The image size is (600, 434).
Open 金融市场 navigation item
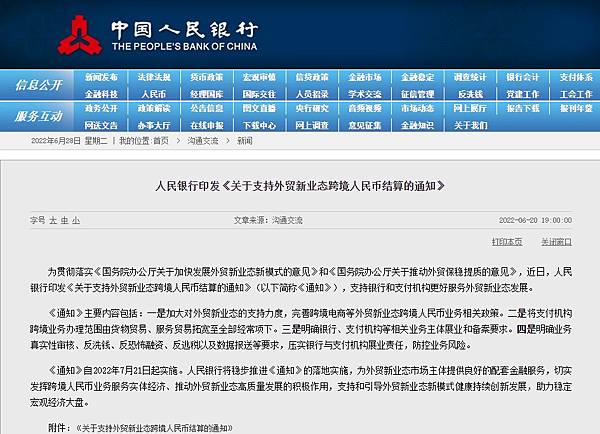coord(365,77)
